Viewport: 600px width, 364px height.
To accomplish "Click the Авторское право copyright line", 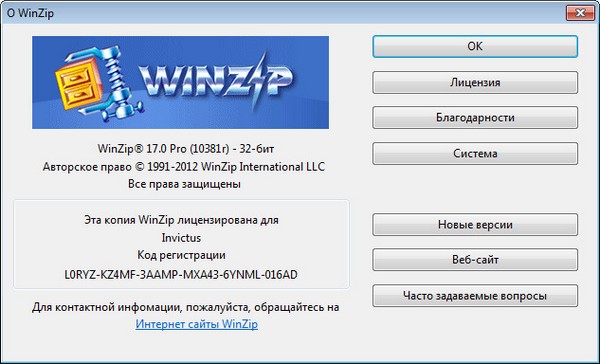I will (x=184, y=167).
